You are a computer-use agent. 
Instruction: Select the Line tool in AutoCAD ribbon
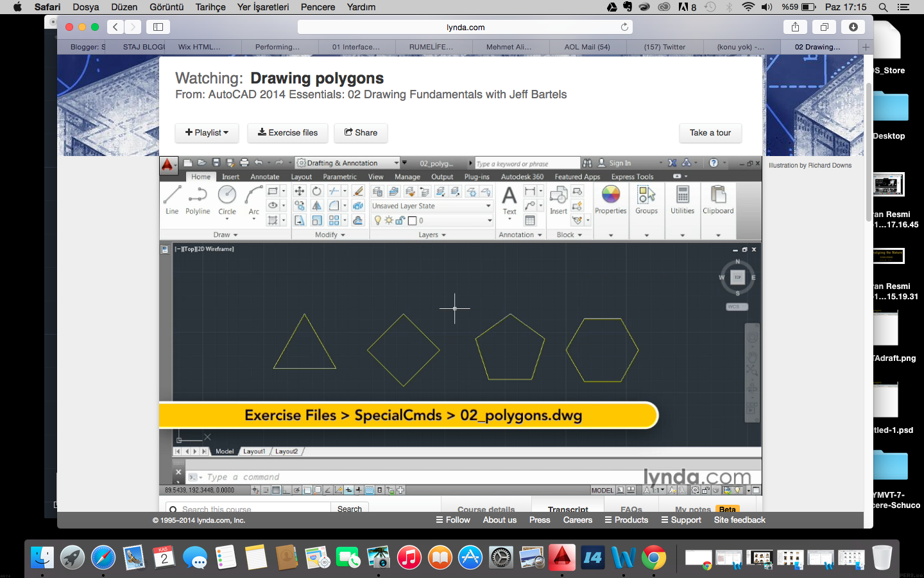pos(172,200)
